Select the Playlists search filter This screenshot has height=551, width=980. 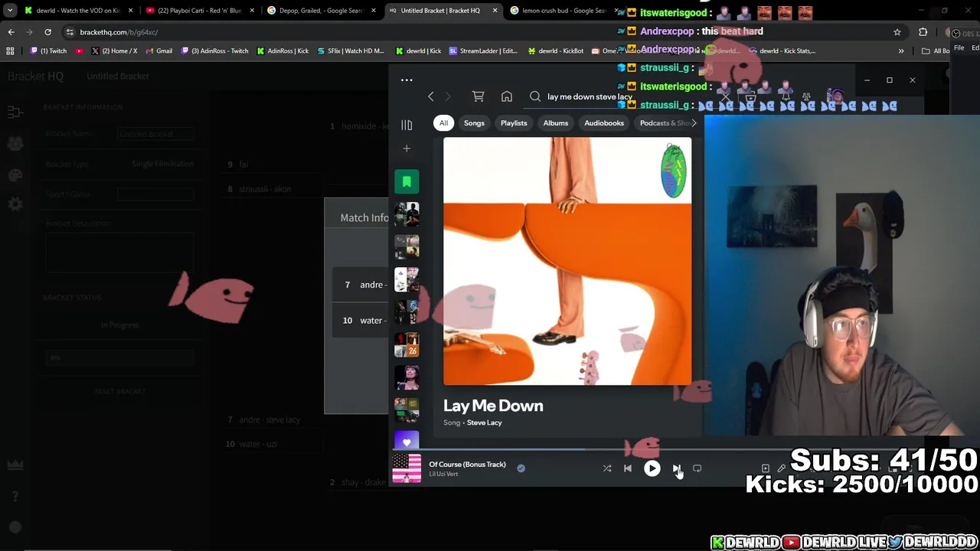(x=514, y=122)
